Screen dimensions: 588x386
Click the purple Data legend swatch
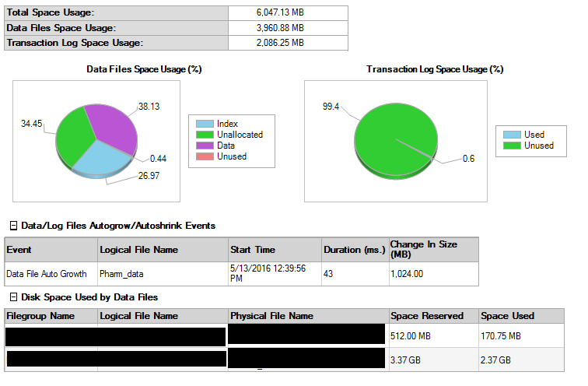click(x=205, y=146)
